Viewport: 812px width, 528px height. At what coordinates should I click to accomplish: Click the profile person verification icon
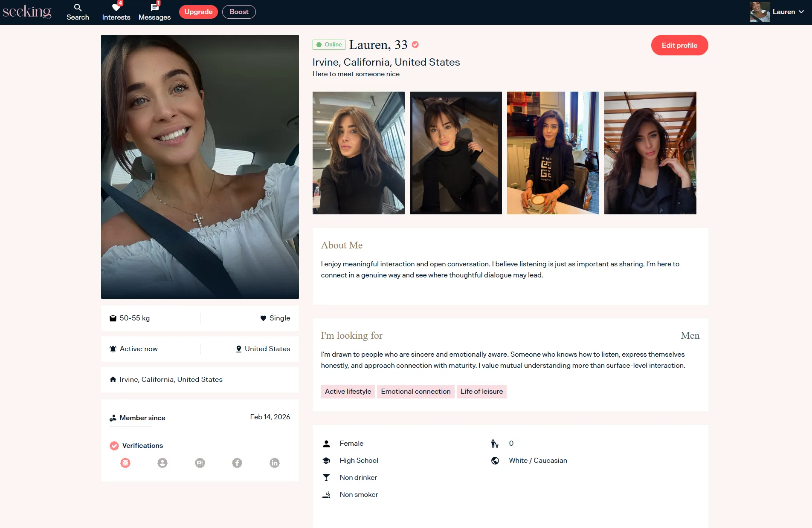(162, 463)
